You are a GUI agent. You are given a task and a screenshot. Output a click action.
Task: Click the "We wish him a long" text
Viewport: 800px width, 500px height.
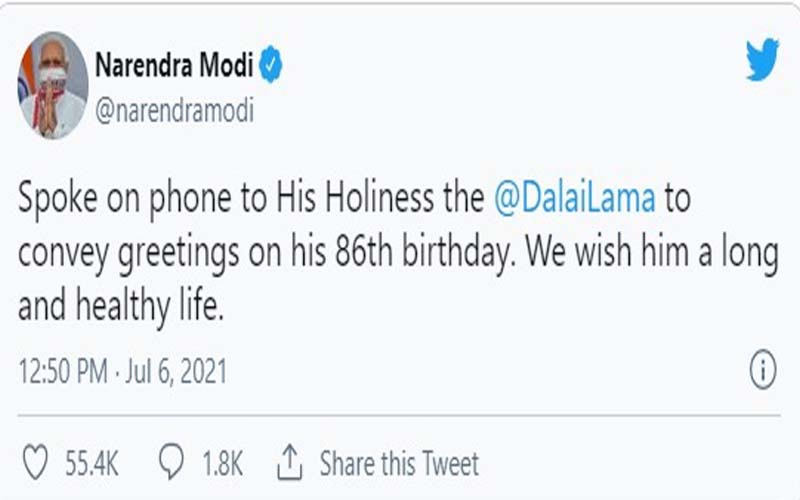tap(652, 254)
